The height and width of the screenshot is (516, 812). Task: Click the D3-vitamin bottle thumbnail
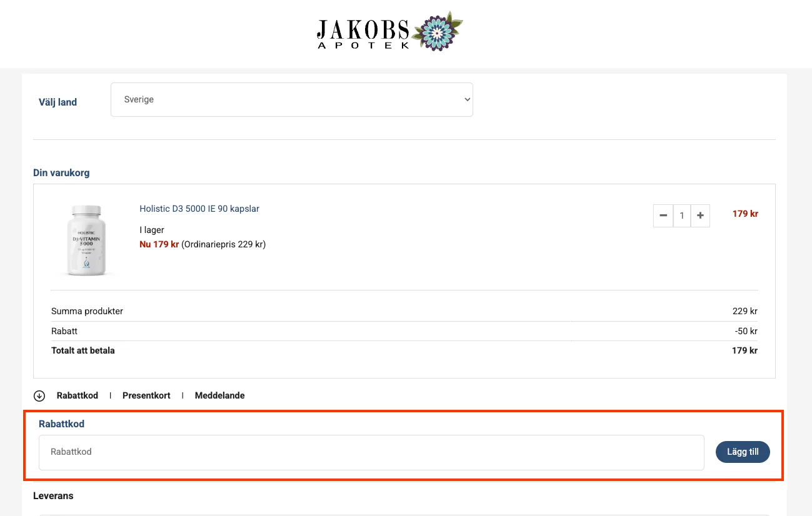pyautogui.click(x=85, y=240)
